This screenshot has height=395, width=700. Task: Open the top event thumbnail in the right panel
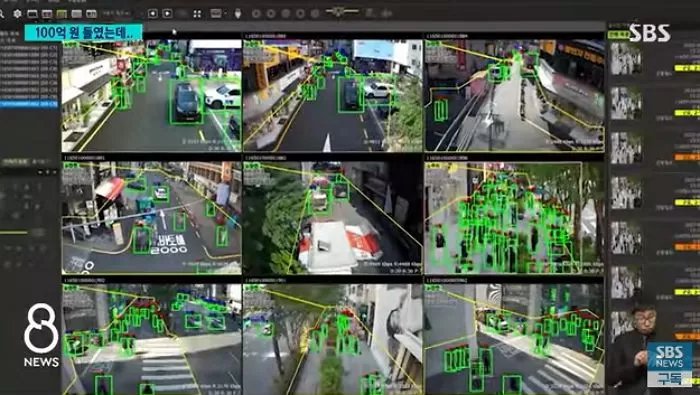pos(626,58)
